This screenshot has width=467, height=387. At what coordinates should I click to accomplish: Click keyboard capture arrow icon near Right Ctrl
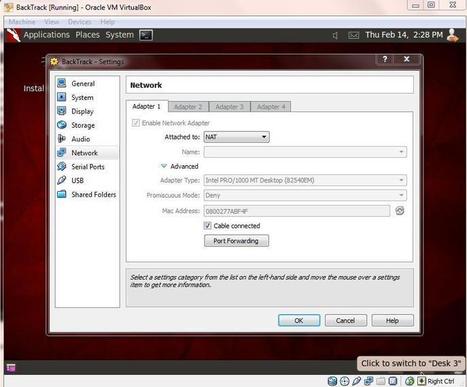[422, 381]
